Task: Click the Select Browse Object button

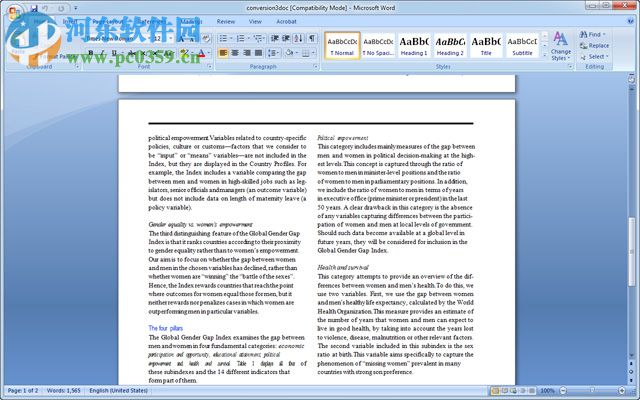Action: click(631, 371)
